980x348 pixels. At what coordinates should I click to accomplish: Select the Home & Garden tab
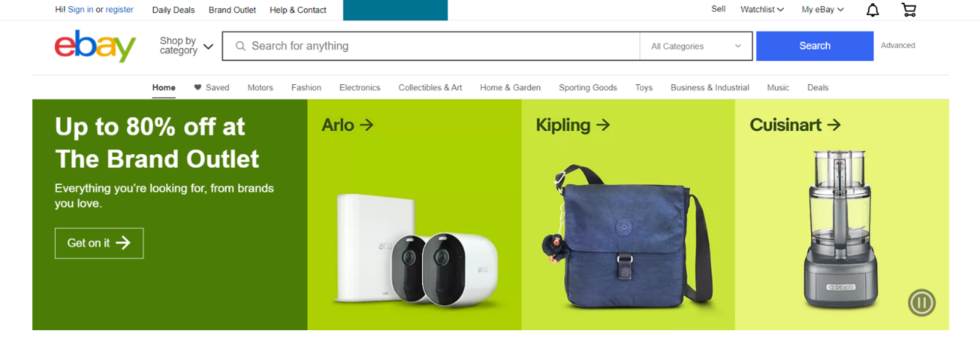[x=511, y=88]
